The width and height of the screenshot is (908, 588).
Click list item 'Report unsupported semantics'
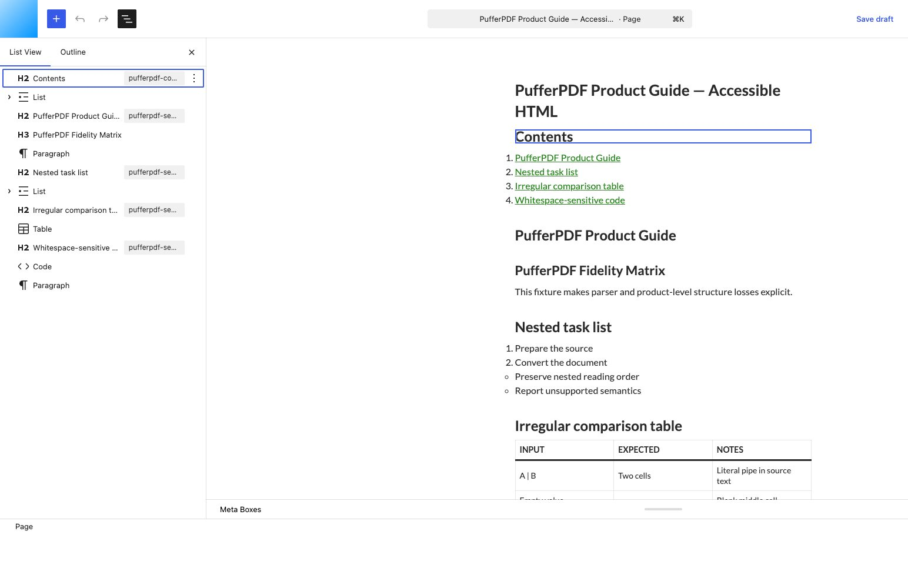(x=577, y=390)
